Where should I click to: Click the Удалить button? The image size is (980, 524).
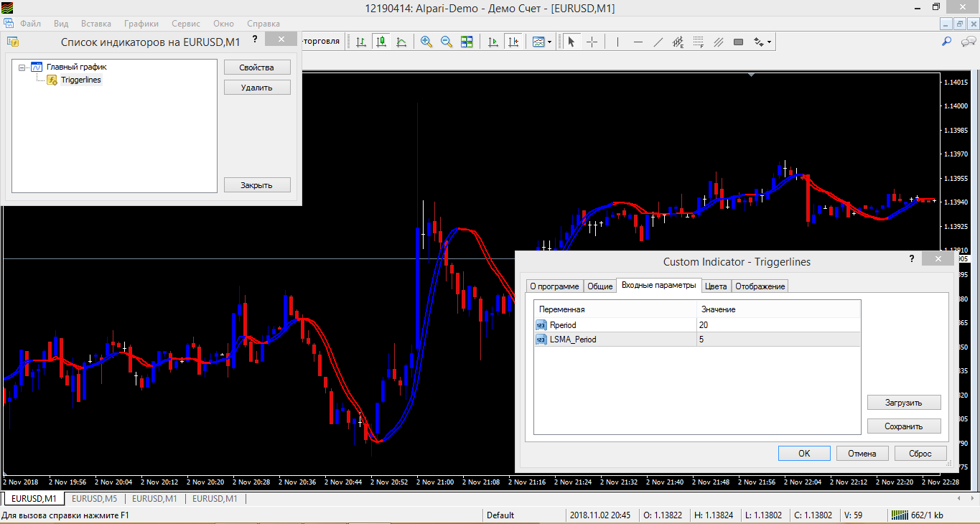point(257,88)
